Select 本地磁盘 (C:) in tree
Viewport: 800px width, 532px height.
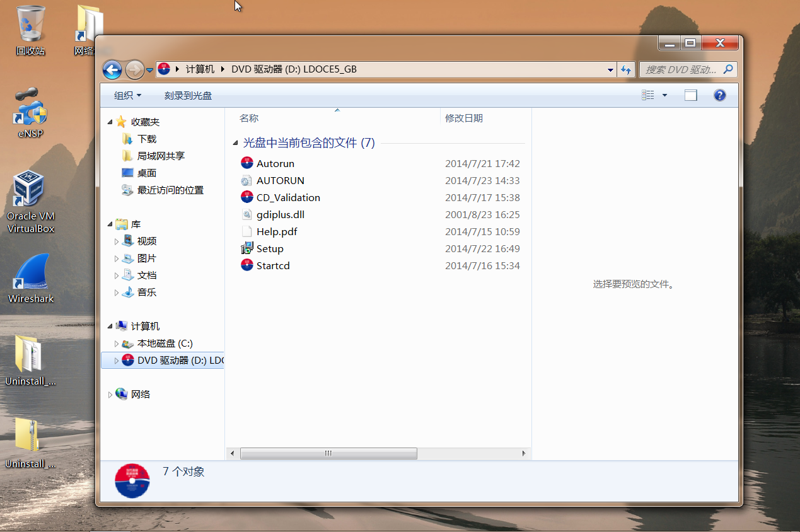165,344
